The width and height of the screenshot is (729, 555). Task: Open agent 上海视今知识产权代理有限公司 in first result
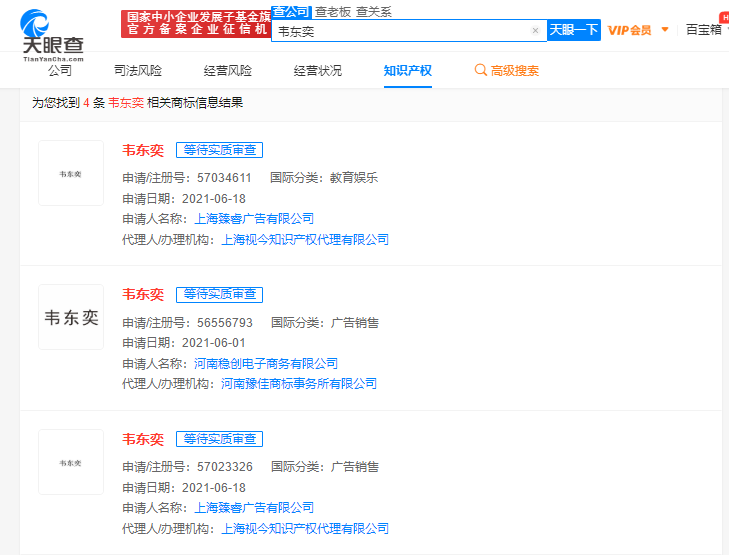(305, 240)
